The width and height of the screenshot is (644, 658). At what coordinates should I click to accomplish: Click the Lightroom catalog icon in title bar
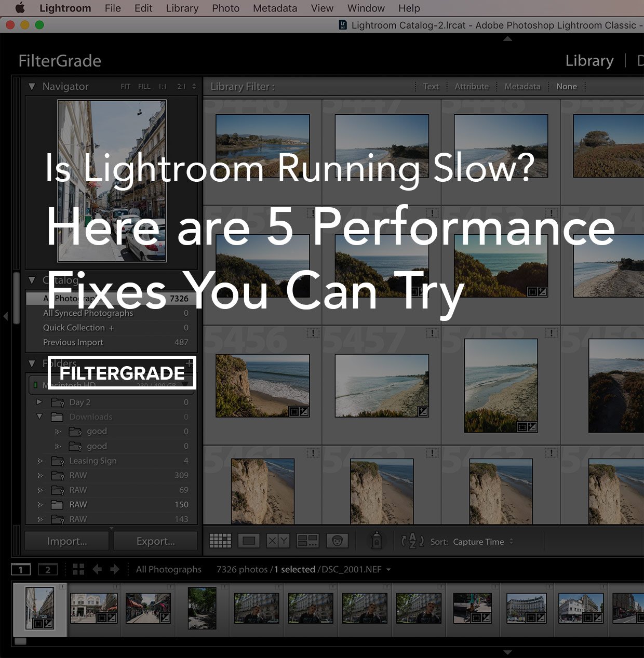click(x=343, y=25)
